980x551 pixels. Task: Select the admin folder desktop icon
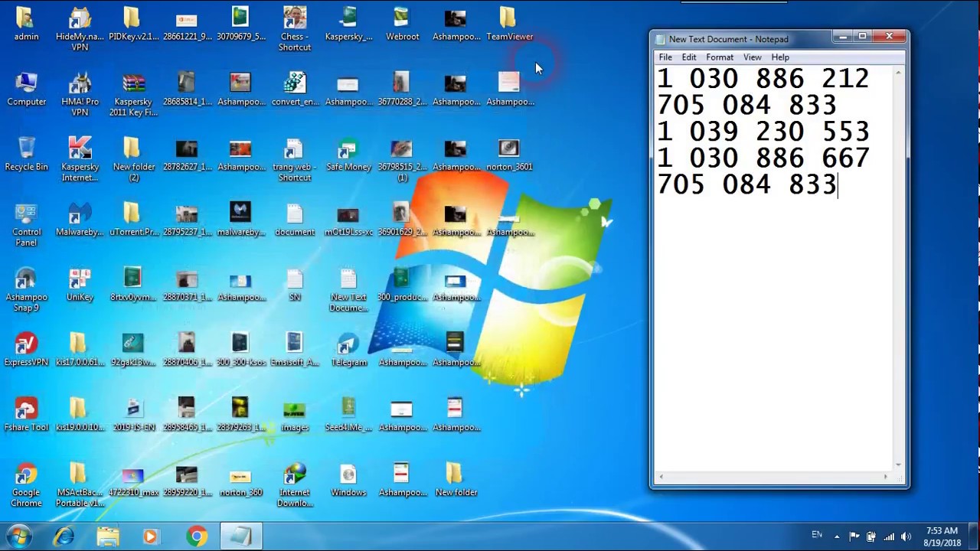point(26,24)
